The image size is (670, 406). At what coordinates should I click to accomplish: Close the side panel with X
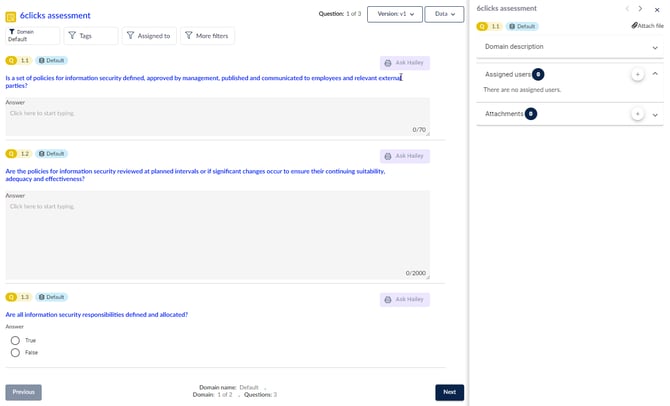657,9
